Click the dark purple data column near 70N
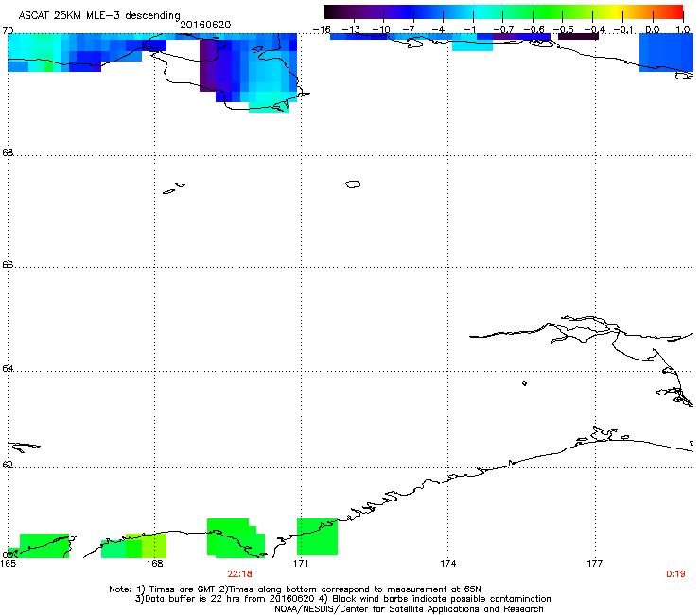Screen dimensions: 700x615 (x=207, y=65)
